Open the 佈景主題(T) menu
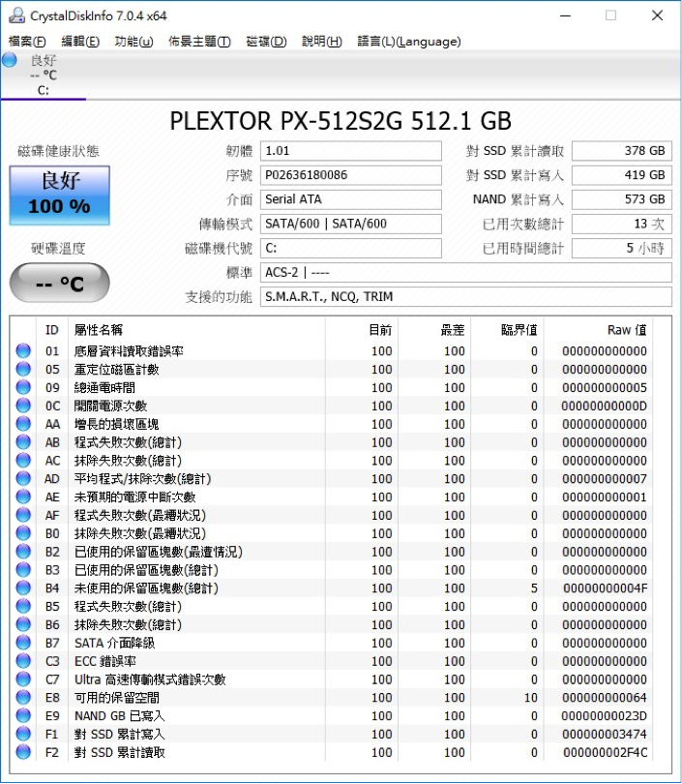This screenshot has width=682, height=784. tap(199, 42)
